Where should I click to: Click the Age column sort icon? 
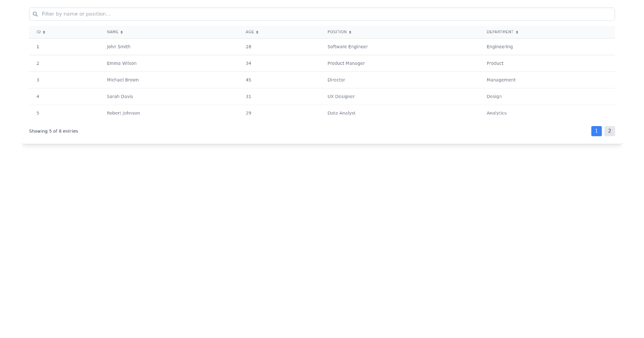point(257,32)
